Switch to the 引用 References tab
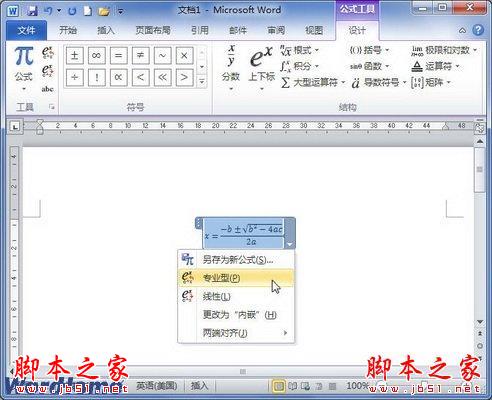 (200, 31)
